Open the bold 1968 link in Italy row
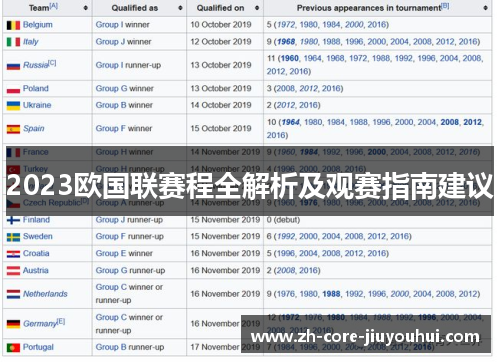The width and height of the screenshot is (500, 362). pyautogui.click(x=286, y=42)
